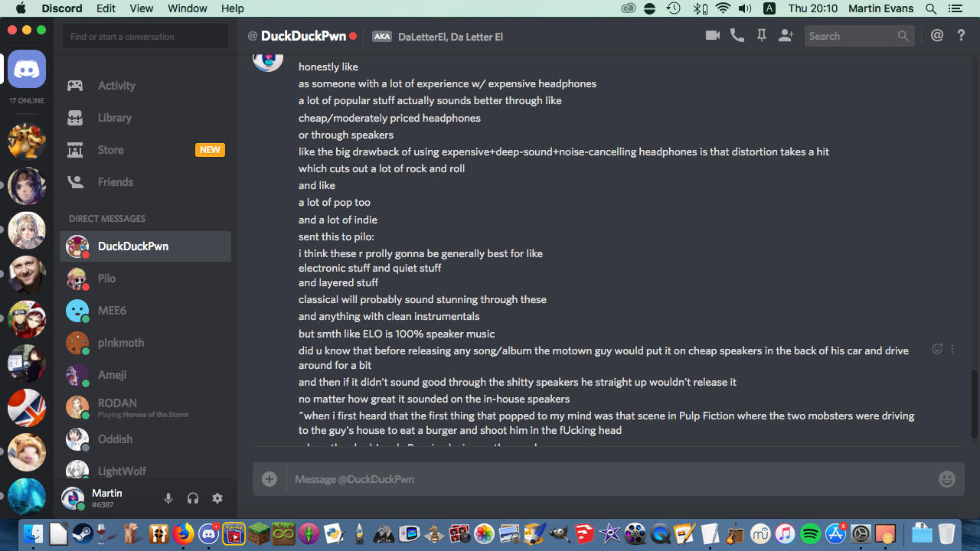The image size is (980, 551).
Task: Open more options on motown message
Action: pos(952,349)
